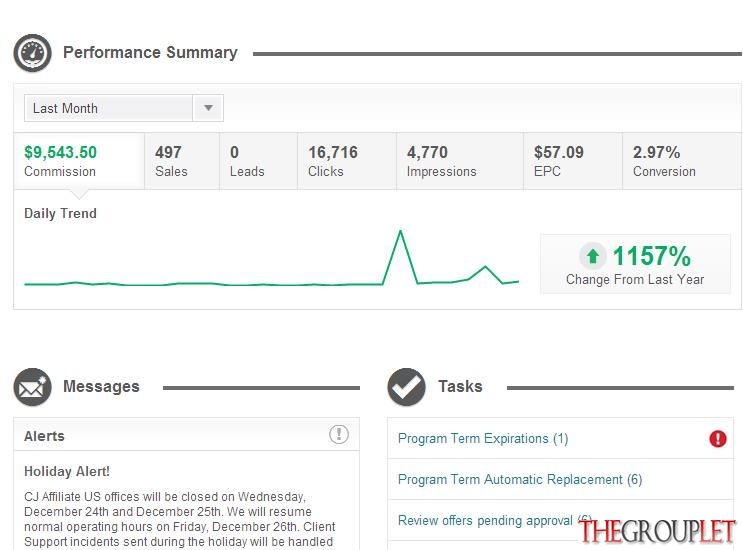The width and height of the screenshot is (743, 550).
Task: Switch to the 0 Leads tab
Action: coord(258,161)
